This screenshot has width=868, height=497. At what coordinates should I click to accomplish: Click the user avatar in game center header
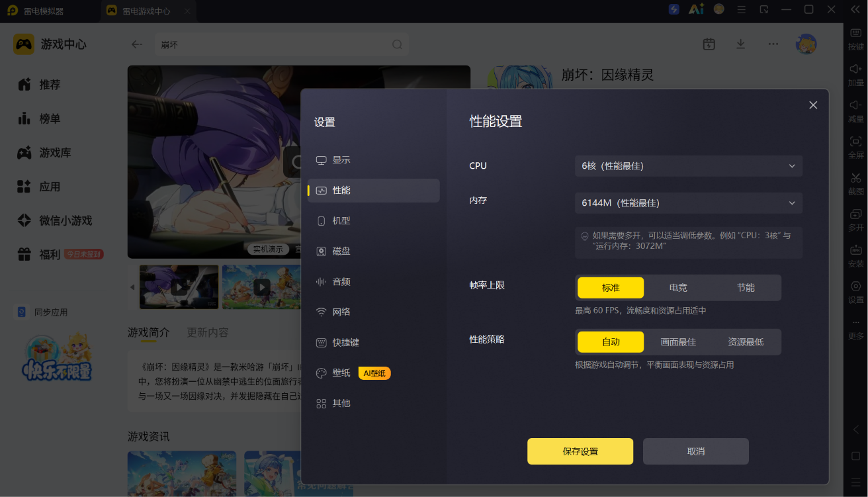tap(806, 44)
